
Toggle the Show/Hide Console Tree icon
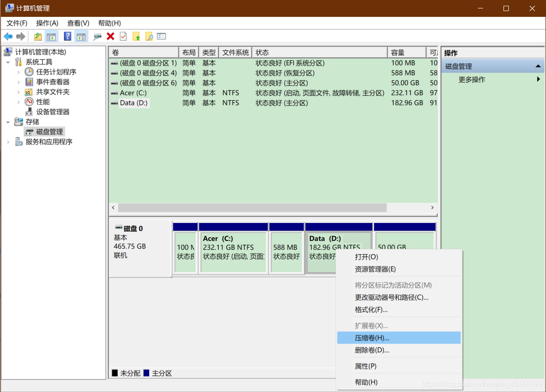51,36
